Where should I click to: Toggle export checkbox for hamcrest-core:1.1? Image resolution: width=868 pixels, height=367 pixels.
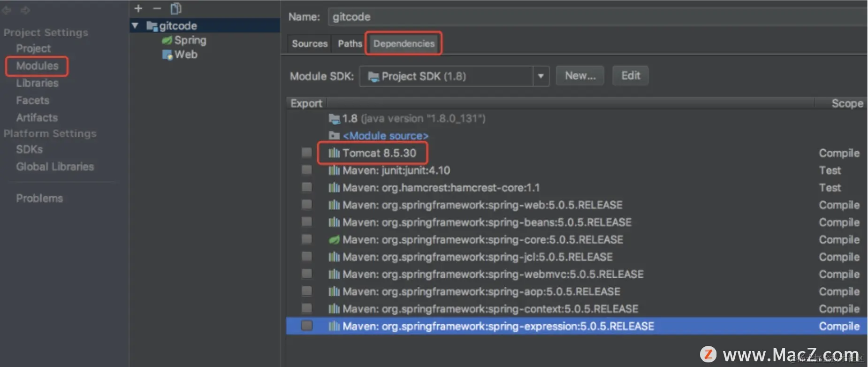point(306,187)
